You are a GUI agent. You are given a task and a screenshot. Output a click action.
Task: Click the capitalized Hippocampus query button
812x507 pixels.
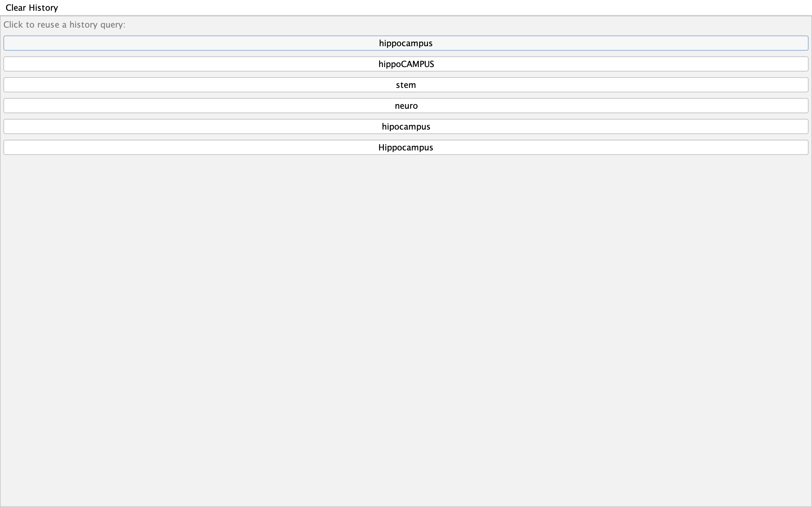point(406,147)
